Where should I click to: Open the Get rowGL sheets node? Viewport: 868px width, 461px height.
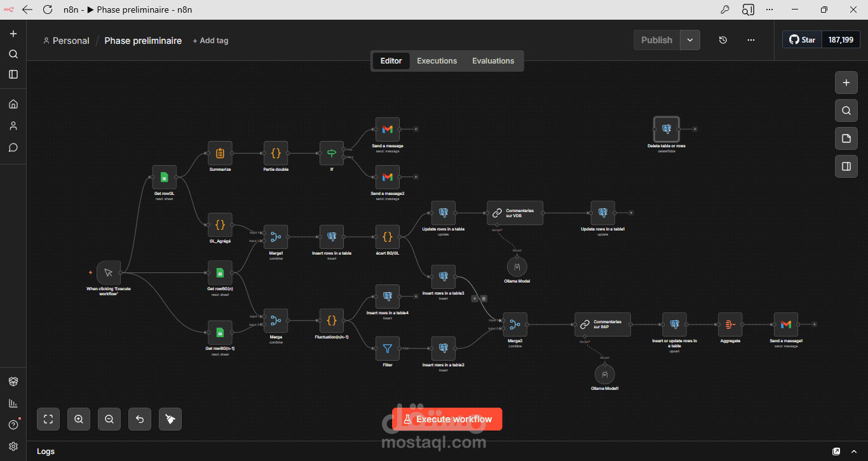(x=164, y=177)
